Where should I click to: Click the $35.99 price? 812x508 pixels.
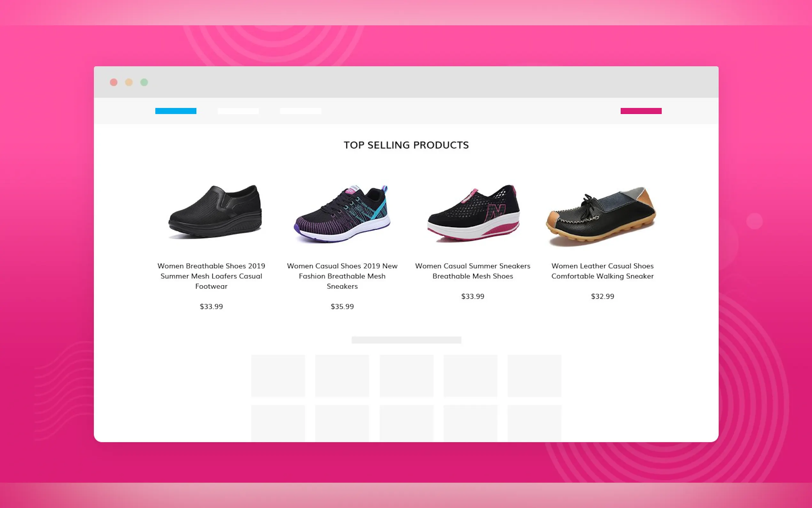(342, 306)
